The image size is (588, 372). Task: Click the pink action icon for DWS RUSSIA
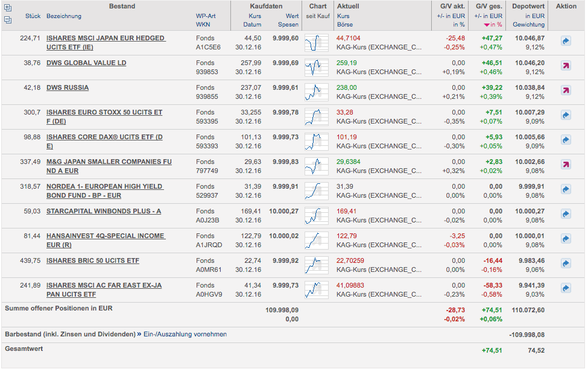566,90
